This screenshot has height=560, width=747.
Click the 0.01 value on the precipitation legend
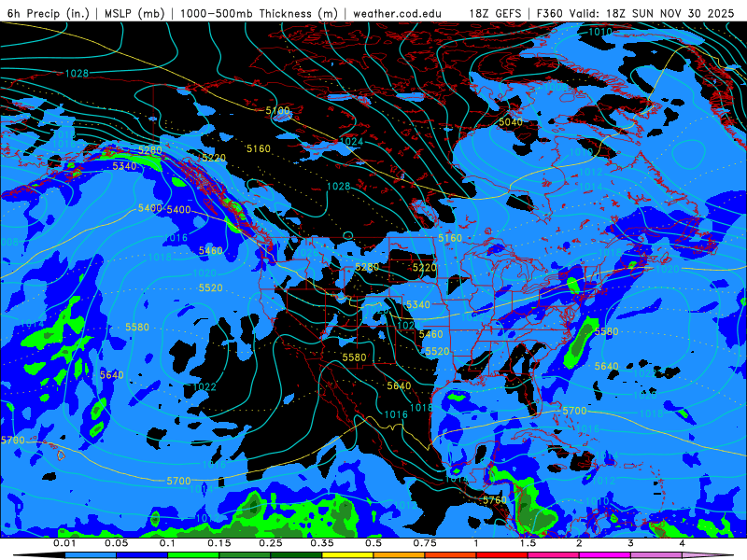click(x=63, y=543)
